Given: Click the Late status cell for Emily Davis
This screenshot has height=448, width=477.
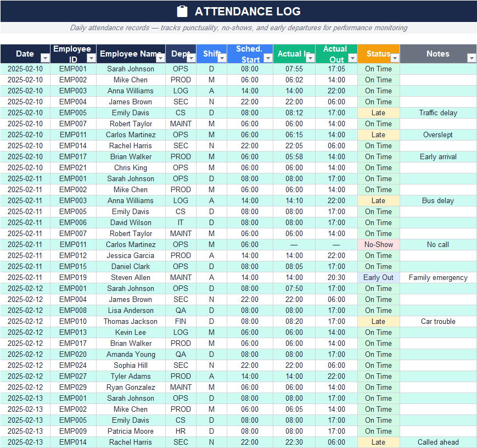Looking at the screenshot, I should (378, 113).
